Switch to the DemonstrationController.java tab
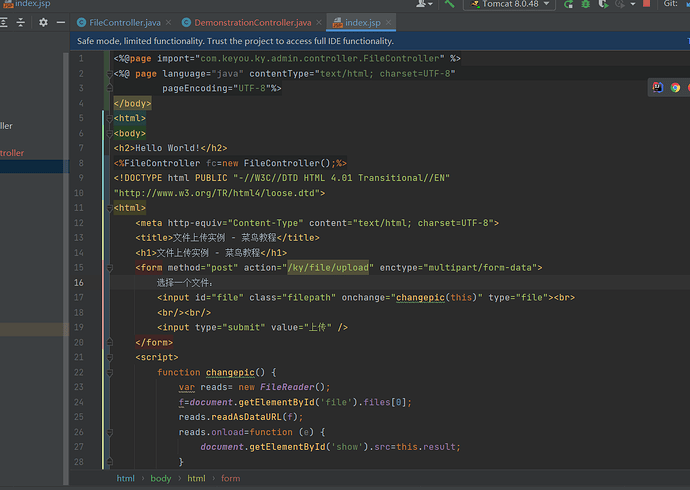Image resolution: width=690 pixels, height=490 pixels. point(253,22)
